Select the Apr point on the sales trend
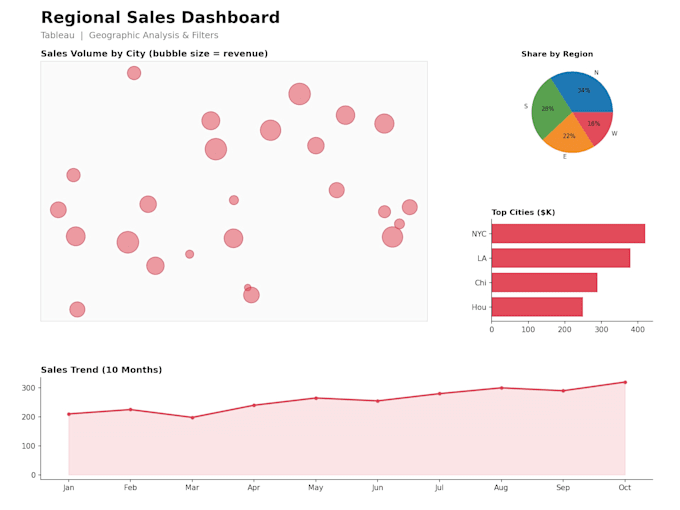Viewport: 680px width, 510px height. (254, 405)
